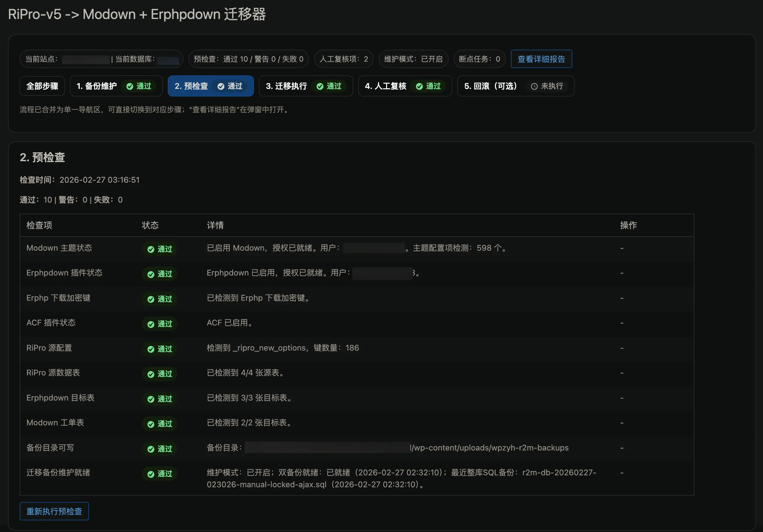Click the 操作 column header
The width and height of the screenshot is (763, 532).
coord(628,225)
